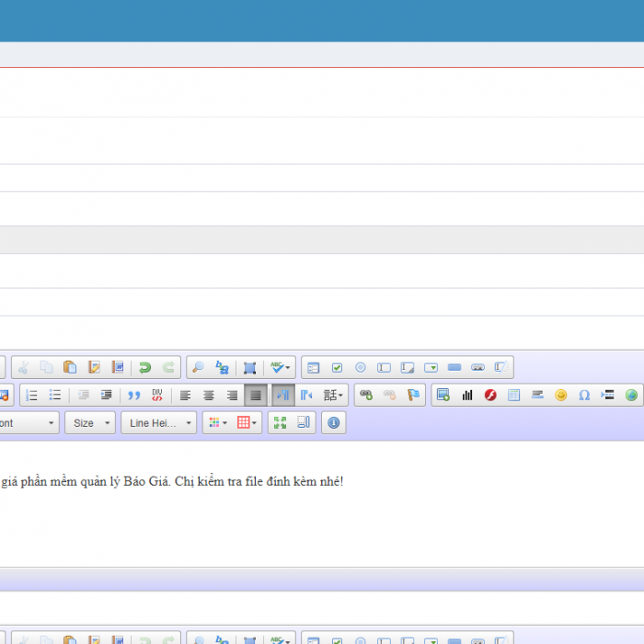Click the About editor info button

[x=333, y=423]
